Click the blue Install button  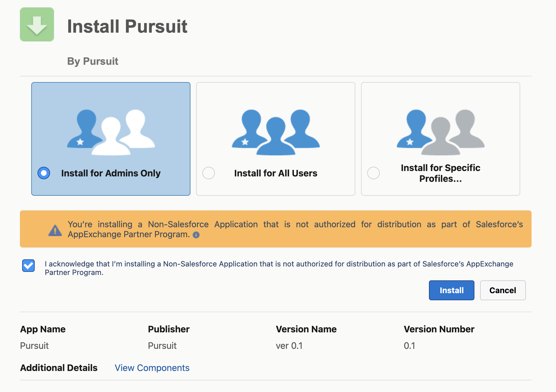pyautogui.click(x=452, y=290)
